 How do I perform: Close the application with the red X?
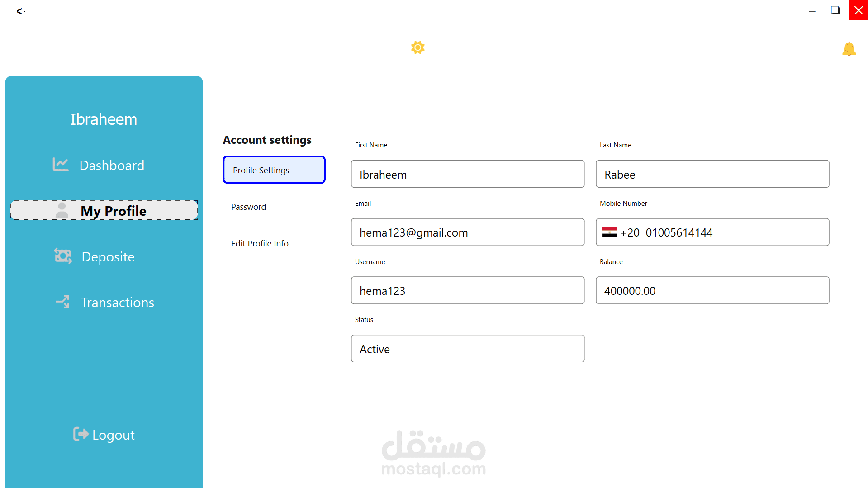point(858,10)
